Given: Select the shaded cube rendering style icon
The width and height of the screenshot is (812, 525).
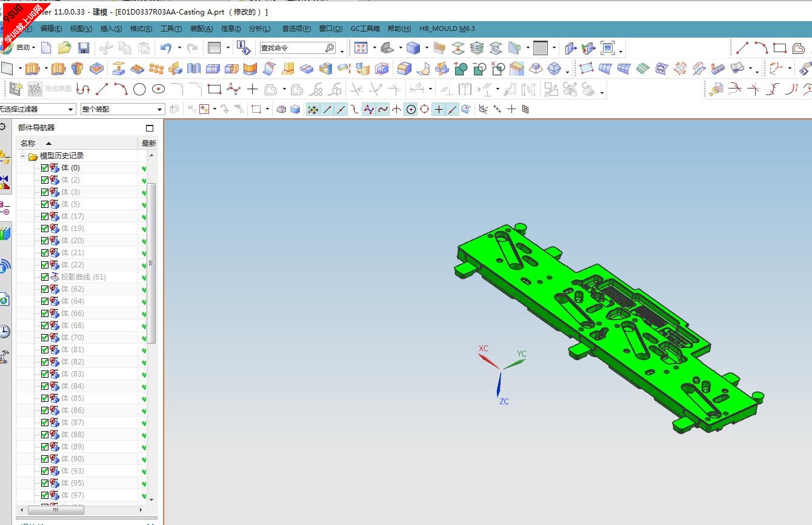Looking at the screenshot, I should point(413,48).
